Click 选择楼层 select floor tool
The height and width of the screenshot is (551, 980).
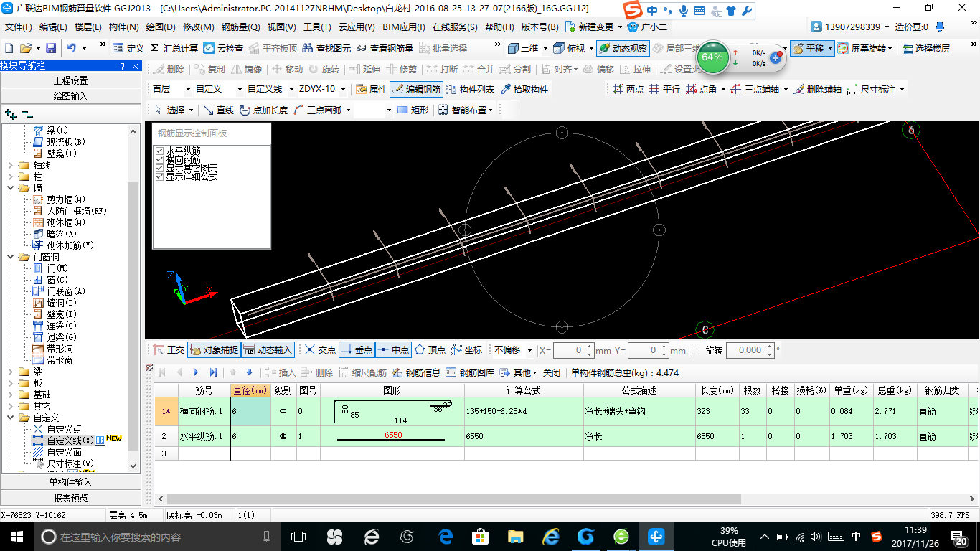click(x=926, y=48)
